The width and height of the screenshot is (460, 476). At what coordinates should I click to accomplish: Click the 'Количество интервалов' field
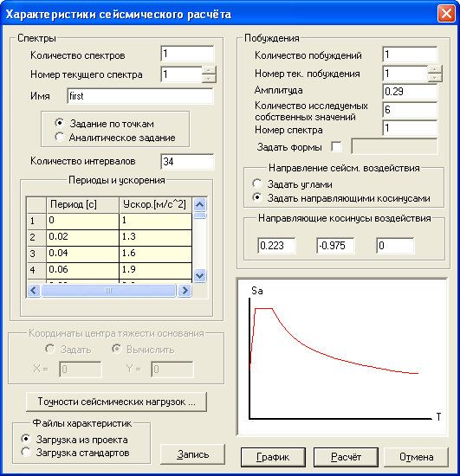pyautogui.click(x=187, y=162)
